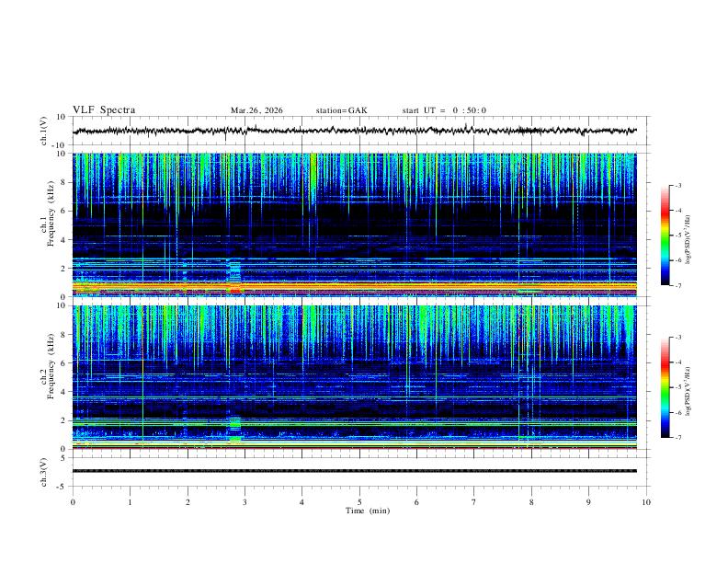Screen dimensions: 728x563
Task: Click the "ch.1(V)" axis label
Action: tap(44, 131)
